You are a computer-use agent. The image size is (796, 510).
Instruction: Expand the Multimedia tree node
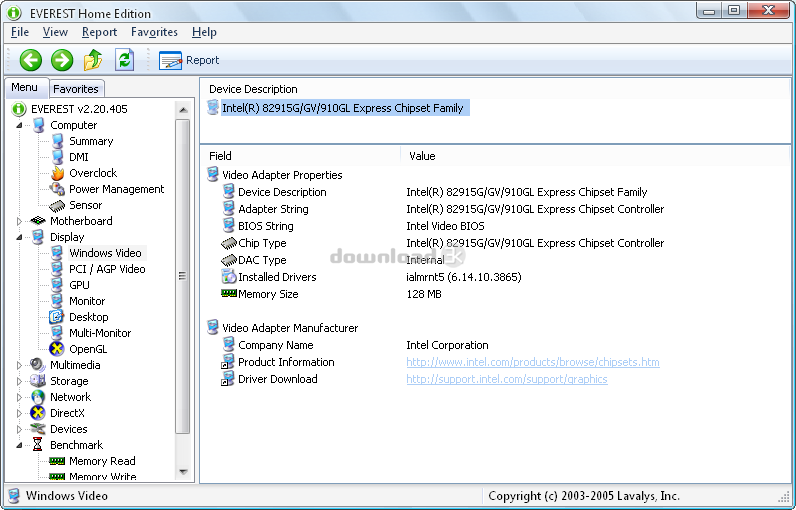click(19, 365)
